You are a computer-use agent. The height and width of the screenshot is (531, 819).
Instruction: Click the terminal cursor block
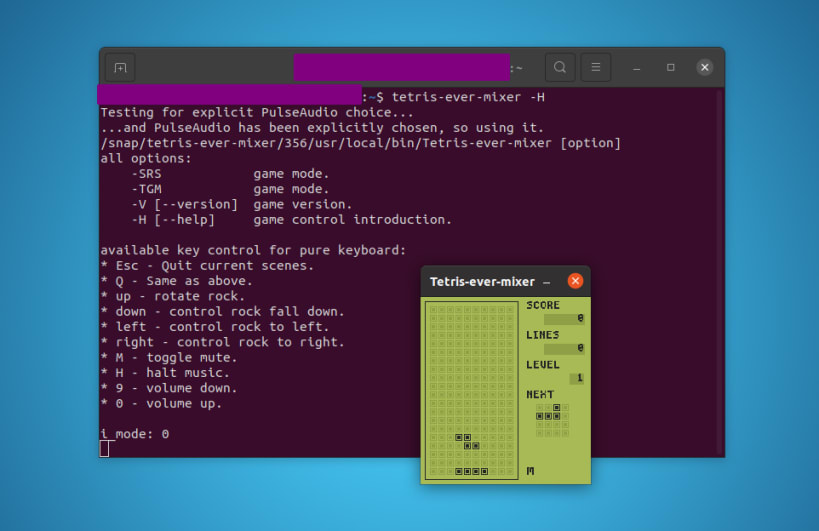104,449
